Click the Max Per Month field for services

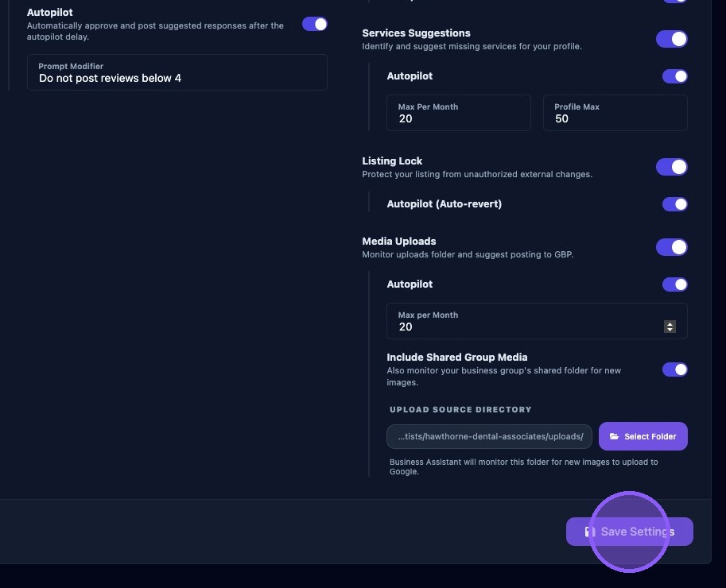459,113
